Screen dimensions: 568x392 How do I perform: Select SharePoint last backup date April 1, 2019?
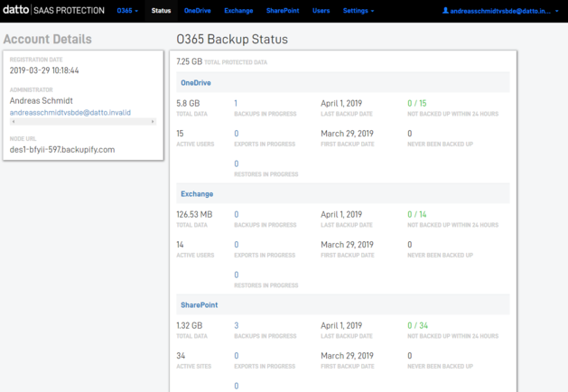point(341,326)
